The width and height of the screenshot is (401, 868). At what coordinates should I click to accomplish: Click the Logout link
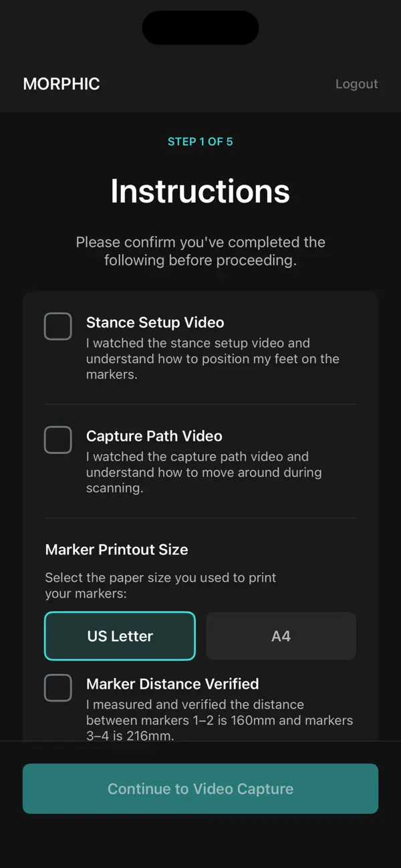356,84
